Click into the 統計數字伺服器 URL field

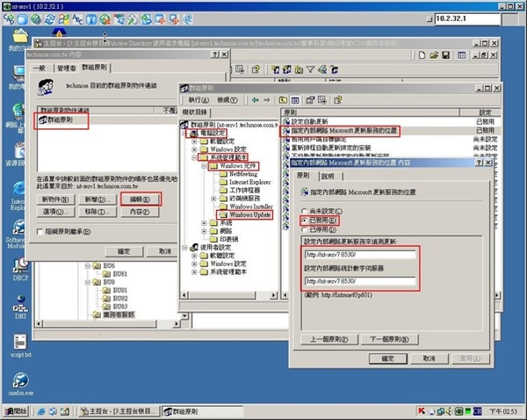[360, 281]
